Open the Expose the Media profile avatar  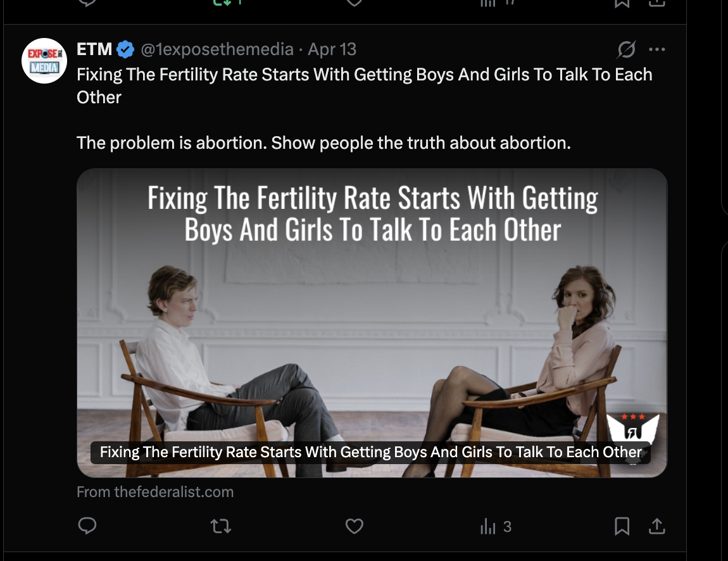pos(44,61)
